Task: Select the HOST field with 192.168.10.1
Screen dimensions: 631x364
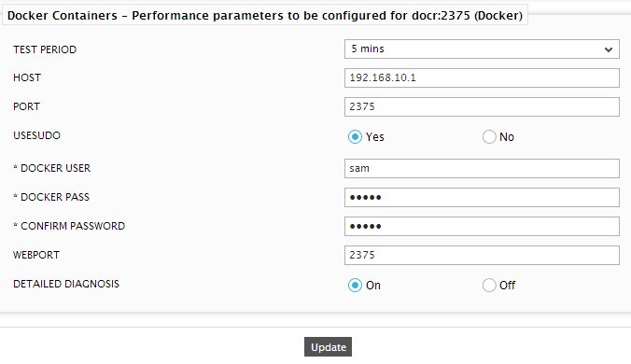Action: [x=482, y=78]
